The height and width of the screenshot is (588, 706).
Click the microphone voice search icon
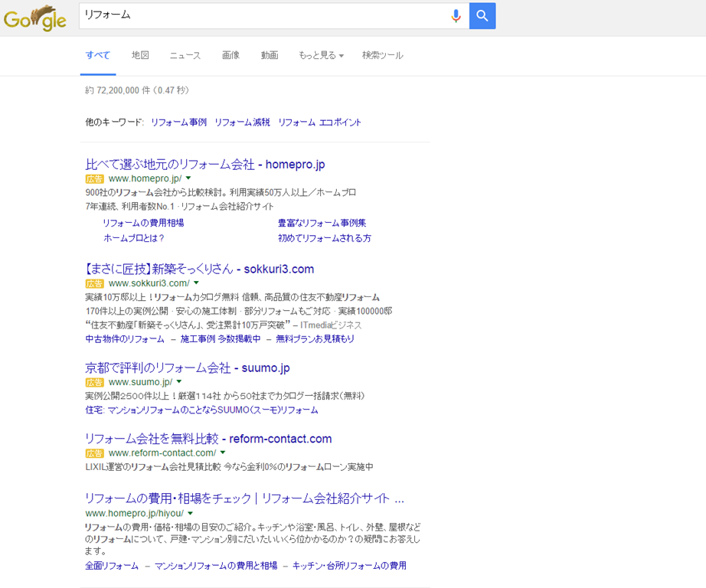pyautogui.click(x=456, y=16)
